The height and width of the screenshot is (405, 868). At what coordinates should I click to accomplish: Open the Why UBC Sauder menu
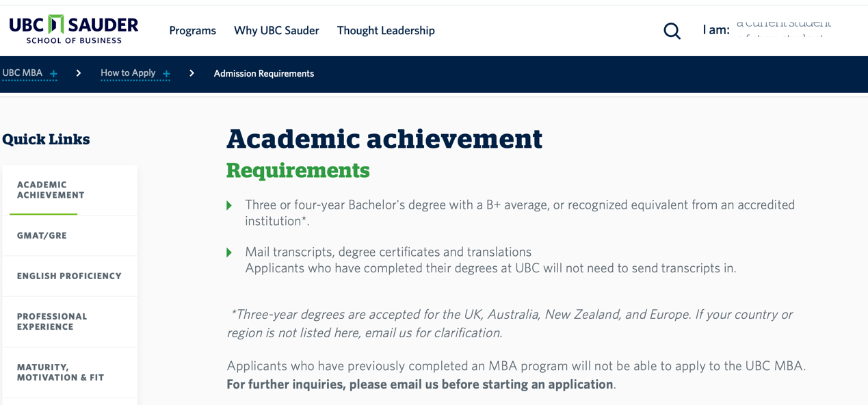[276, 31]
